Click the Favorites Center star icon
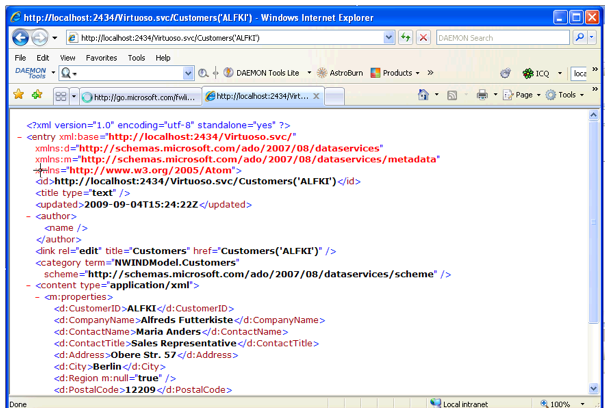The width and height of the screenshot is (613, 420). pyautogui.click(x=19, y=94)
